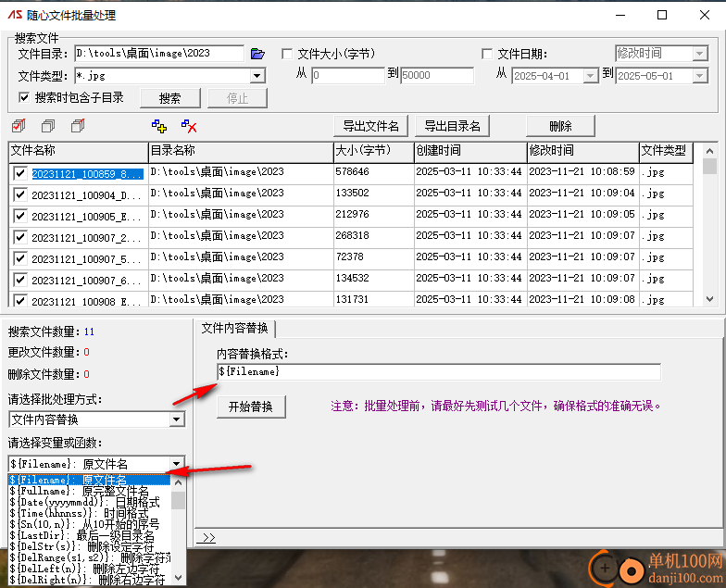Click the 删除 delete button
The image size is (726, 588).
561,126
